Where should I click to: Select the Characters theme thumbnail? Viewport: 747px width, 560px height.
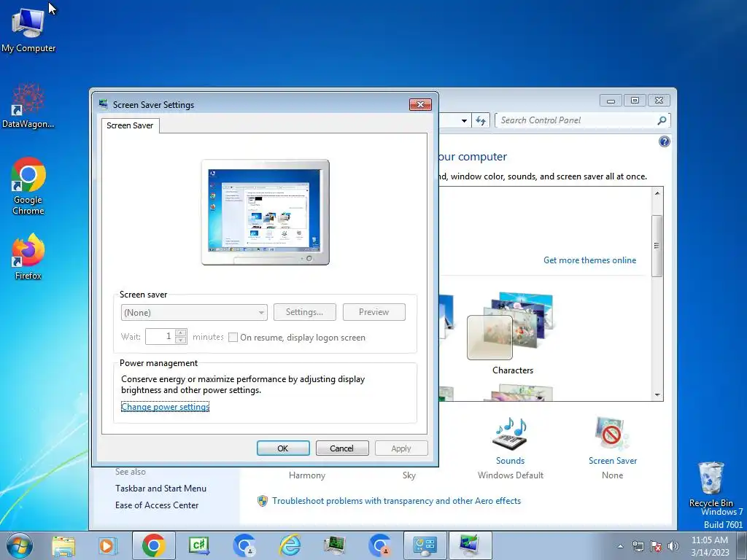[x=513, y=333]
